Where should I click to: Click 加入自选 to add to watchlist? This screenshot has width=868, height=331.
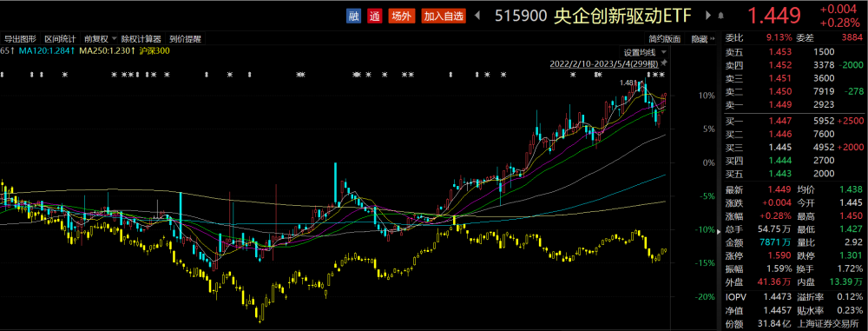coord(444,17)
